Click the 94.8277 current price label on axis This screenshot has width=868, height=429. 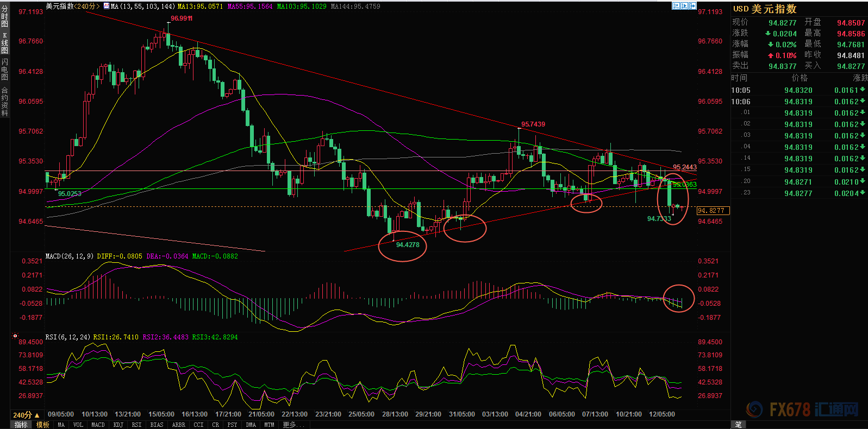pyautogui.click(x=712, y=211)
